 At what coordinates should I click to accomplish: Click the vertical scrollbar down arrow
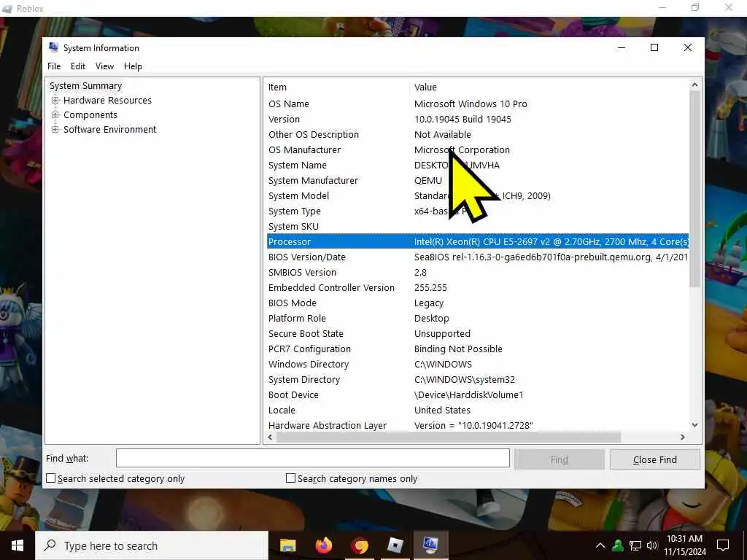694,425
